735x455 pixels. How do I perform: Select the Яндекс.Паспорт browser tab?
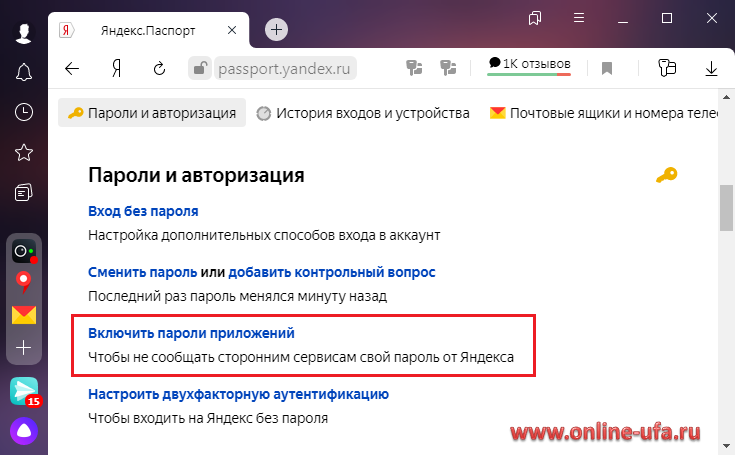tap(148, 30)
